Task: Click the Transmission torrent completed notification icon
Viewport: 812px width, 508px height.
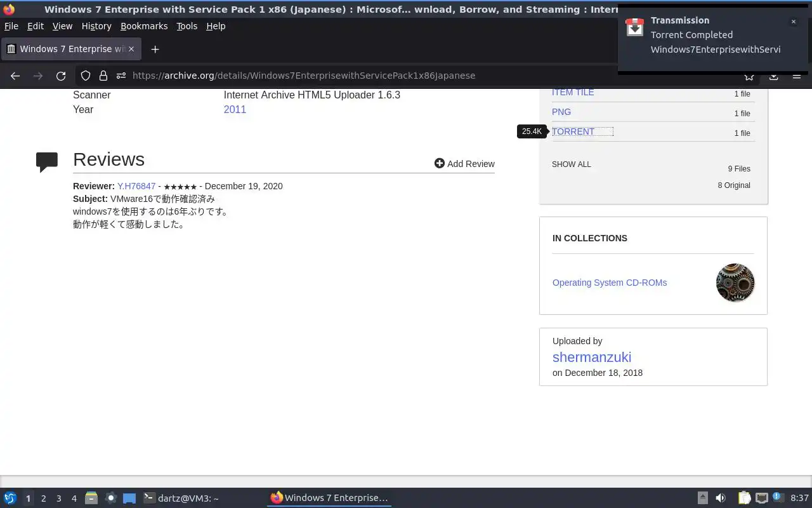Action: 635,27
